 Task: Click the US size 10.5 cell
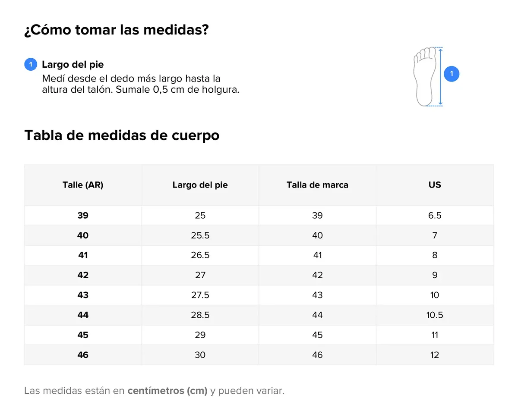click(x=435, y=315)
